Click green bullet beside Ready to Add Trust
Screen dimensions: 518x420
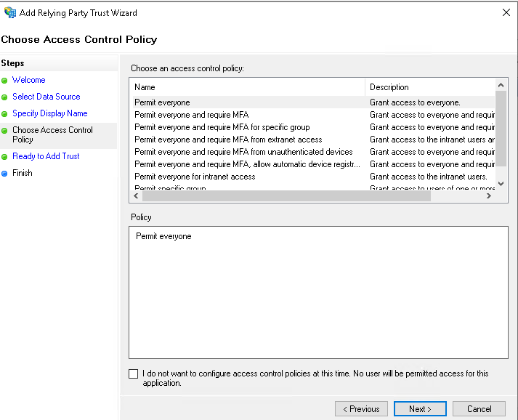pyautogui.click(x=5, y=157)
